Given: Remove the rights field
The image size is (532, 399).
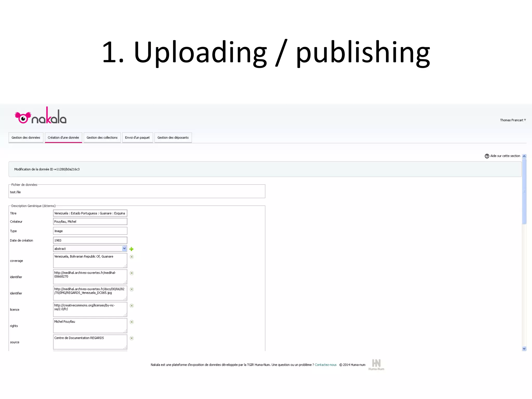Looking at the screenshot, I should click(132, 322).
